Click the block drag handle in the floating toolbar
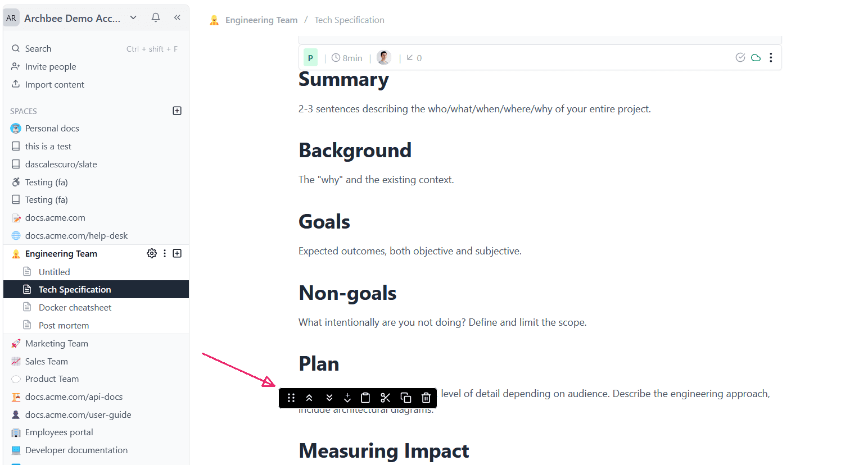868x465 pixels. (291, 398)
